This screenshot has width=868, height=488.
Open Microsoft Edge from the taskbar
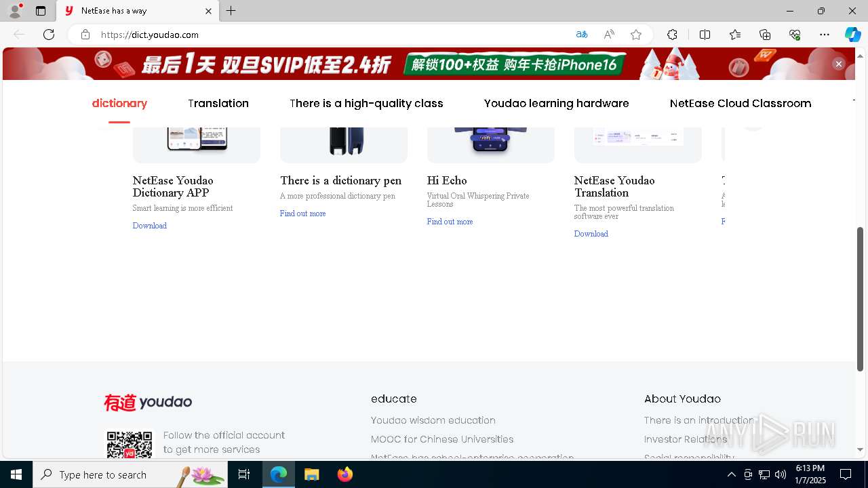279,474
